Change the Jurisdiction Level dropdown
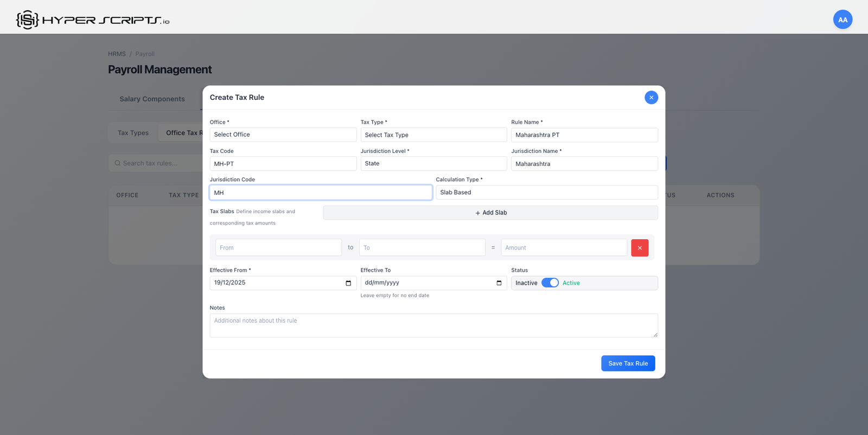 click(433, 163)
